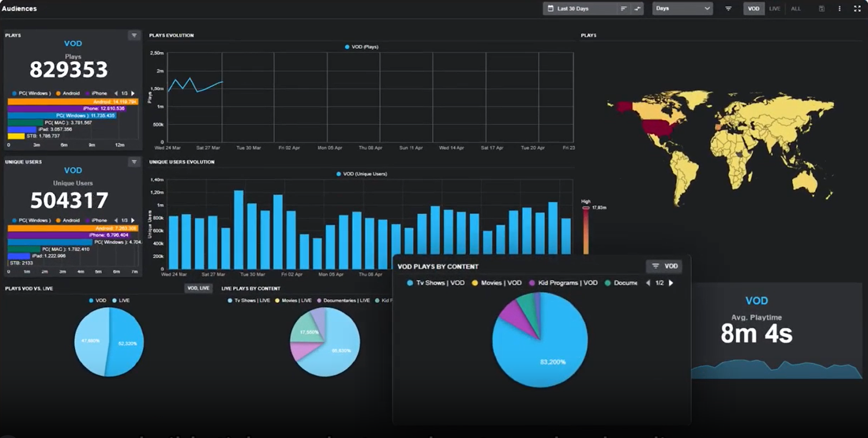
Task: Click the 47,680% slice in VOD vs Live pie
Action: tap(90, 342)
